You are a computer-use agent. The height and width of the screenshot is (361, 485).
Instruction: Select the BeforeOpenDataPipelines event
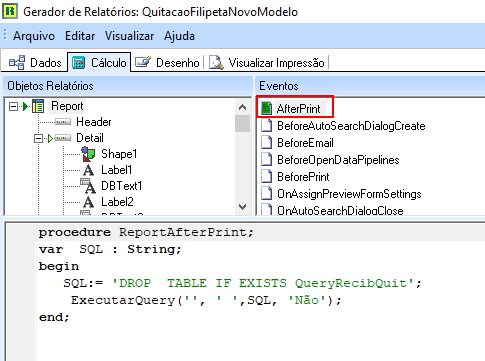pos(338,160)
